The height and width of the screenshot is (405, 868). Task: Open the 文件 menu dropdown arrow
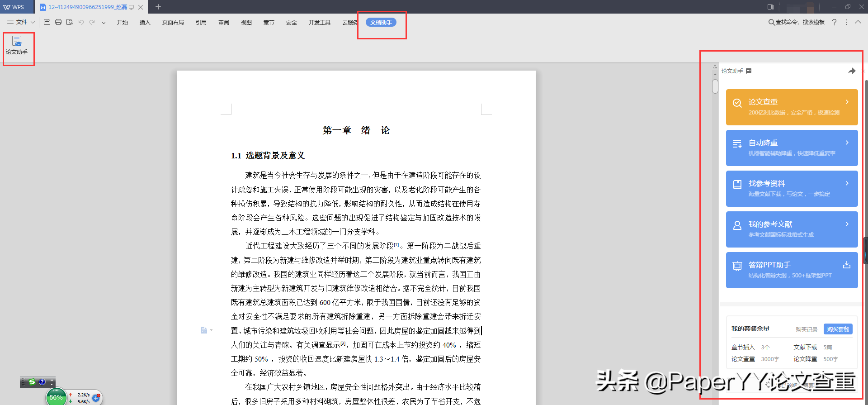point(33,22)
